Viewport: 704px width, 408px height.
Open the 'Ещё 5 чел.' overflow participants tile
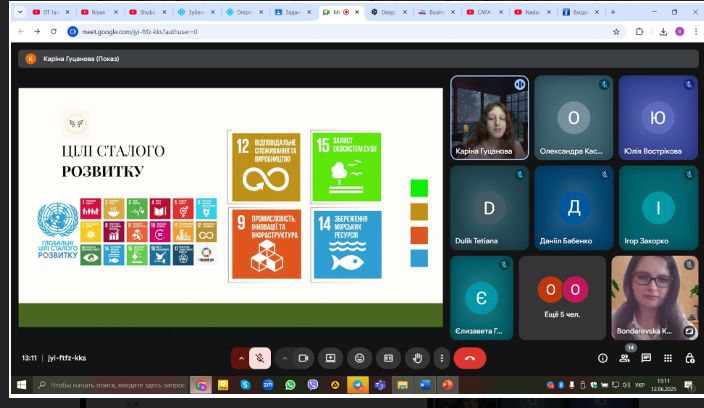(x=562, y=298)
